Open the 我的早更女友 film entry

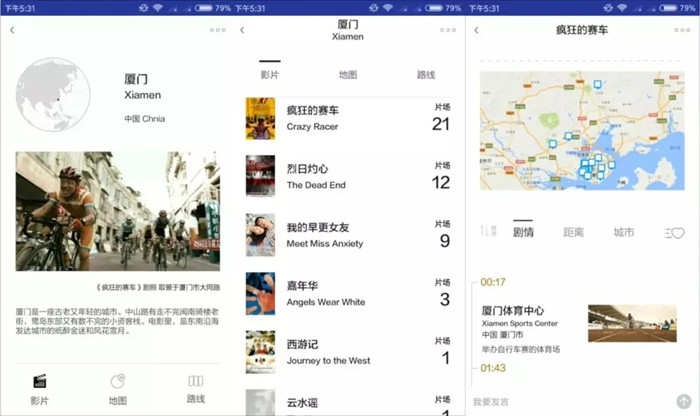tap(348, 235)
